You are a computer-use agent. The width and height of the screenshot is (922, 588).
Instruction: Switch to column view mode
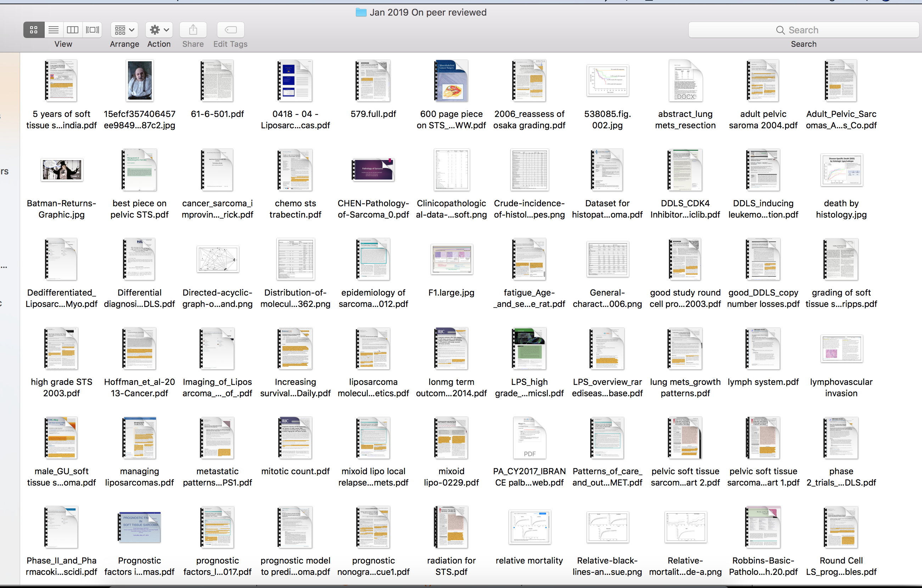[73, 29]
